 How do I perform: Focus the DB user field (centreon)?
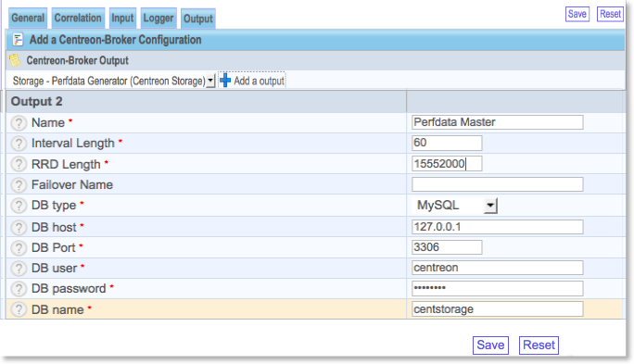(498, 268)
